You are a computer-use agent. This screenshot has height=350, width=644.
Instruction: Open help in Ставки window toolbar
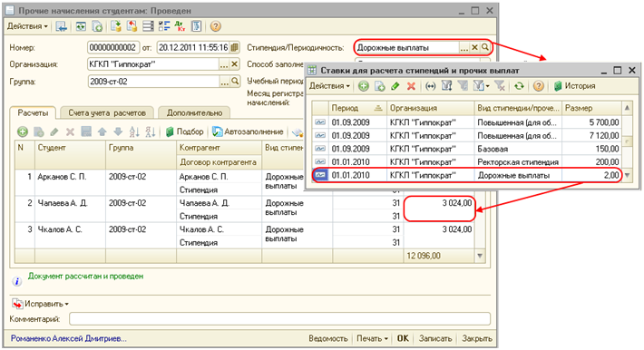539,86
